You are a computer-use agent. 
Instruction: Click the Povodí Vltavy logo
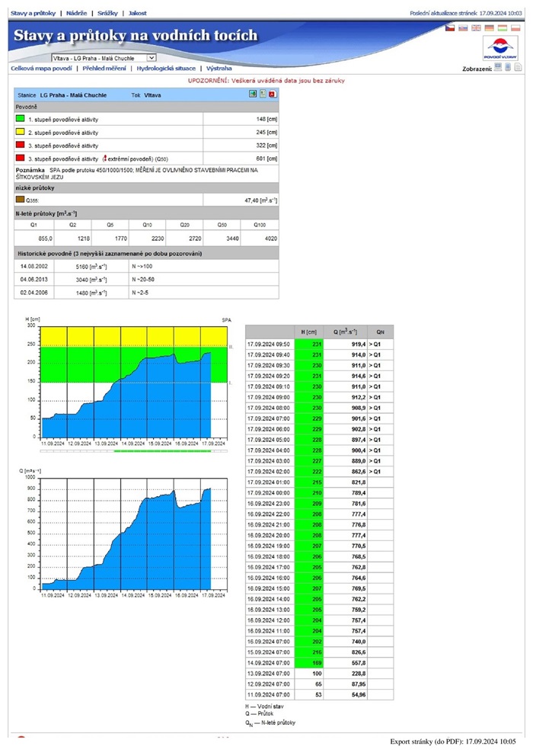[500, 49]
